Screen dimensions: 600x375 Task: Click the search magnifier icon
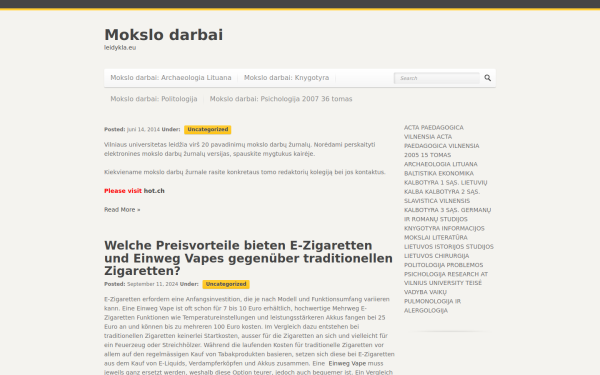(x=488, y=78)
